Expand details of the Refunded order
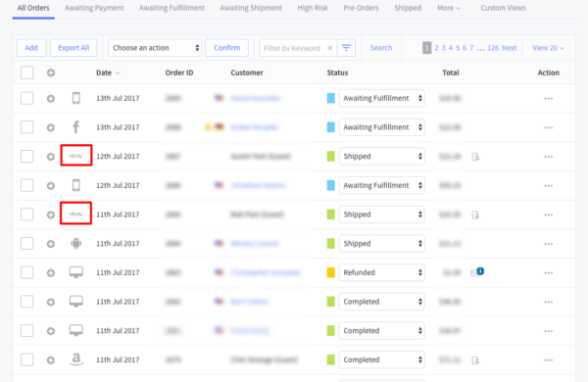Screen dimensions: 588x382 click(x=51, y=273)
